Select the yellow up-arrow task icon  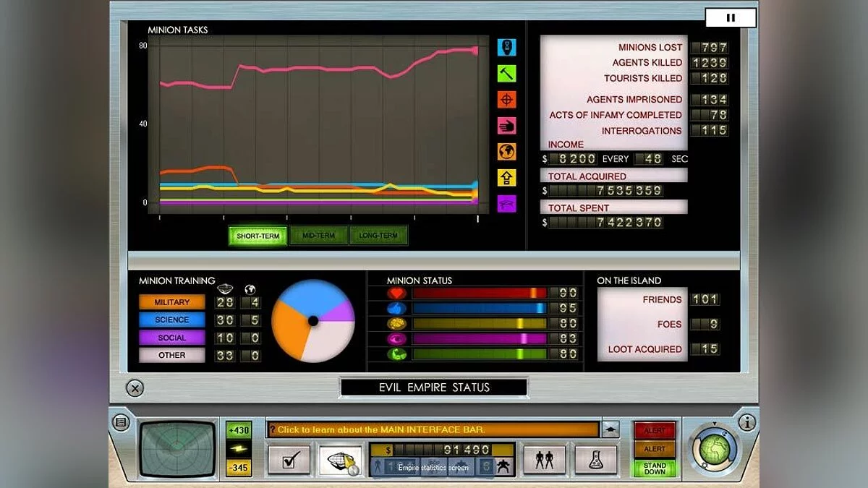click(x=507, y=178)
